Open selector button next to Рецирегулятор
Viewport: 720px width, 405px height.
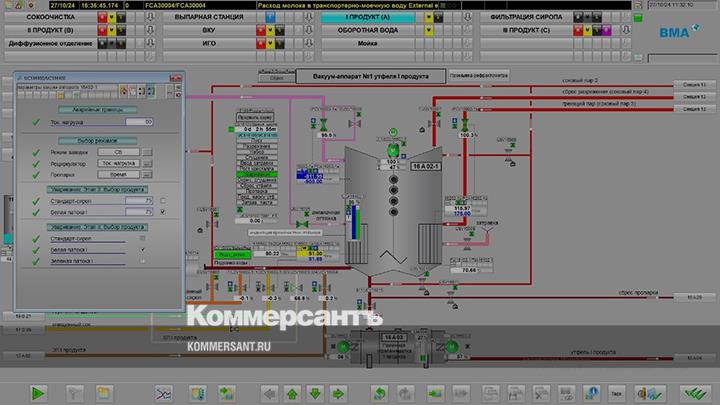click(x=146, y=162)
